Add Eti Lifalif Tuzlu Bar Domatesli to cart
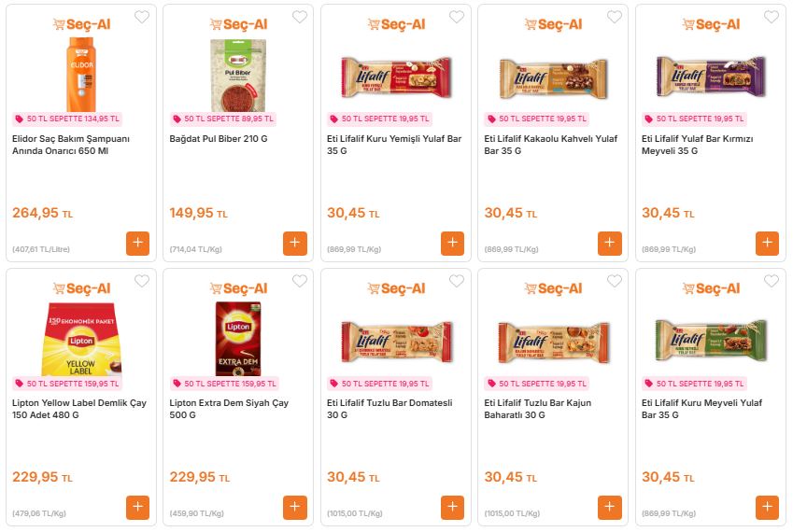Screen dimensions: 793x532 tap(453, 507)
